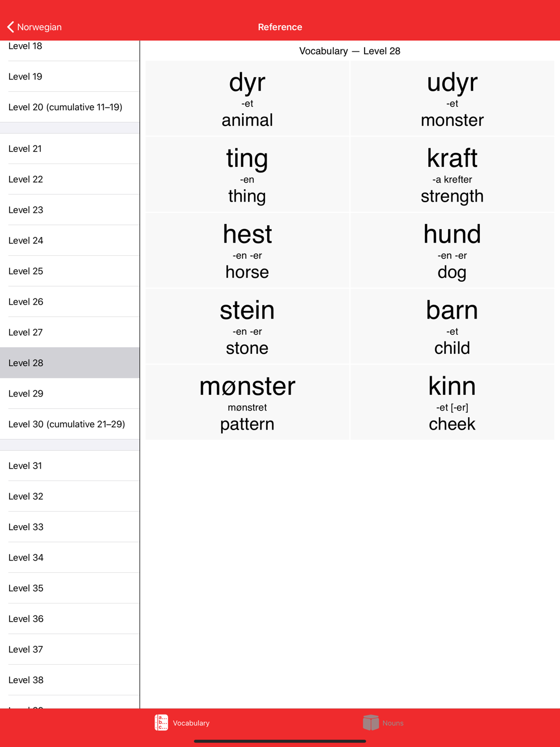
Task: Select the kraft strength card
Action: click(x=452, y=174)
